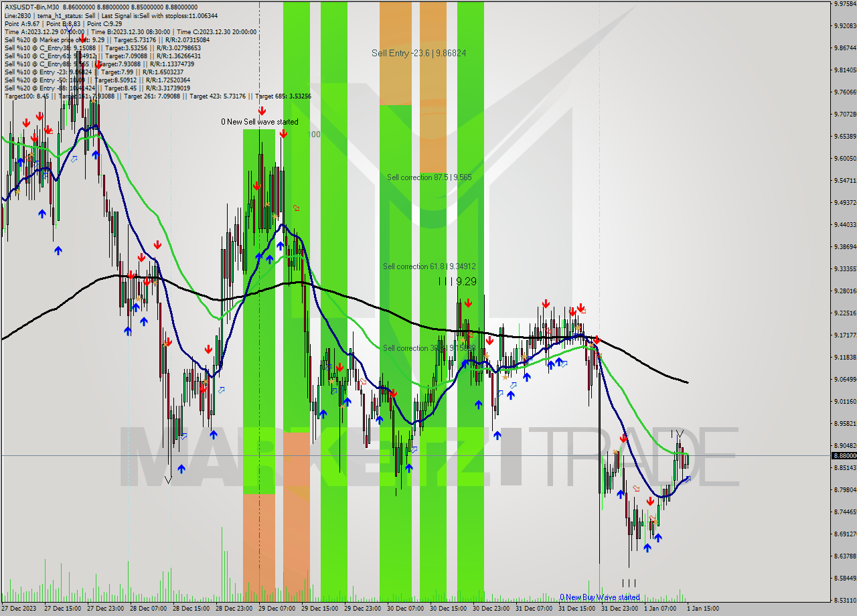Click the '28 Dec 15:00' time axis label
The width and height of the screenshot is (857, 616).
(191, 609)
